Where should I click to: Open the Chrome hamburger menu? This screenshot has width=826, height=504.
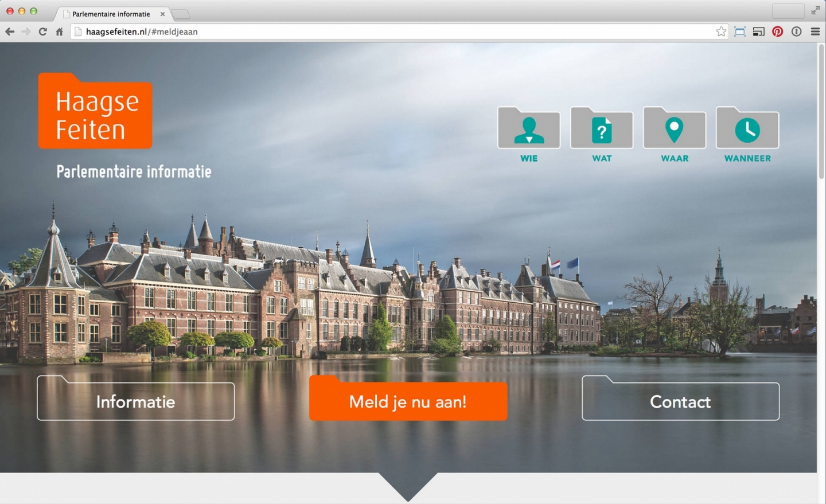coord(815,32)
